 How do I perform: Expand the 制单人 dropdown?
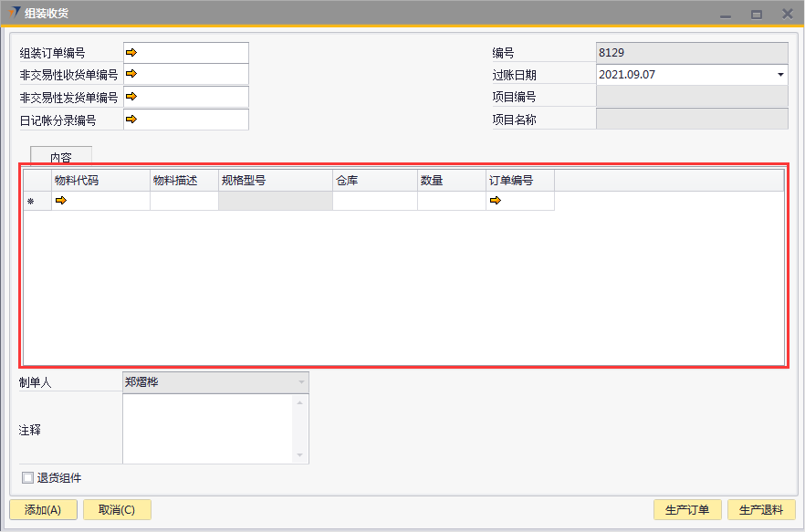point(301,382)
